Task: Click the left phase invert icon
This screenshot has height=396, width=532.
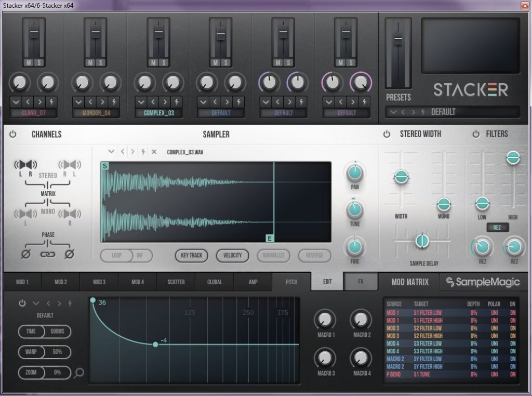Action: (x=25, y=254)
